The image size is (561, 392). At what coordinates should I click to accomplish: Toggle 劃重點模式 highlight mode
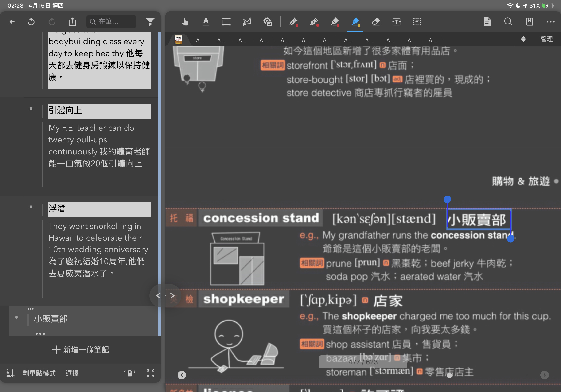point(39,373)
